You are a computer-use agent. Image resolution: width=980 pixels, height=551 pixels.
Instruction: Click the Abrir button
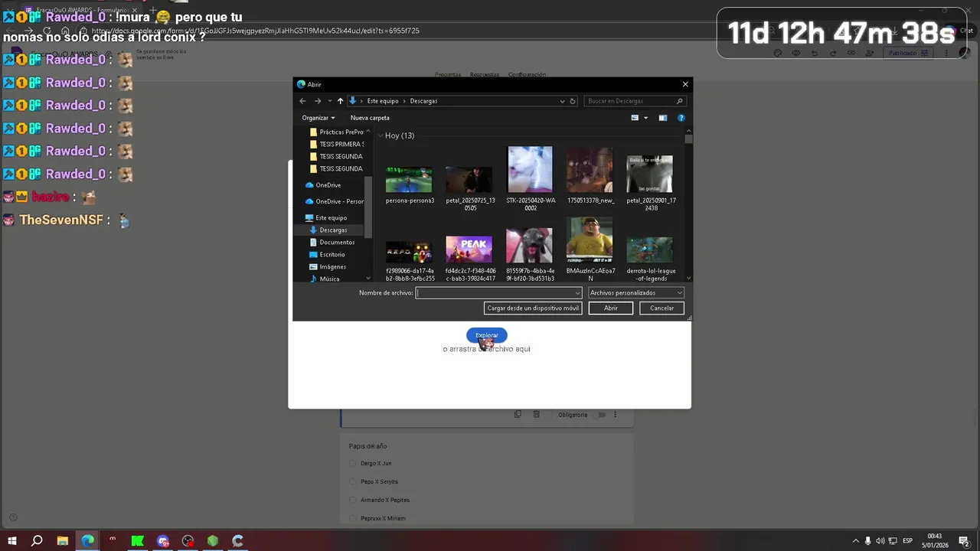click(611, 308)
